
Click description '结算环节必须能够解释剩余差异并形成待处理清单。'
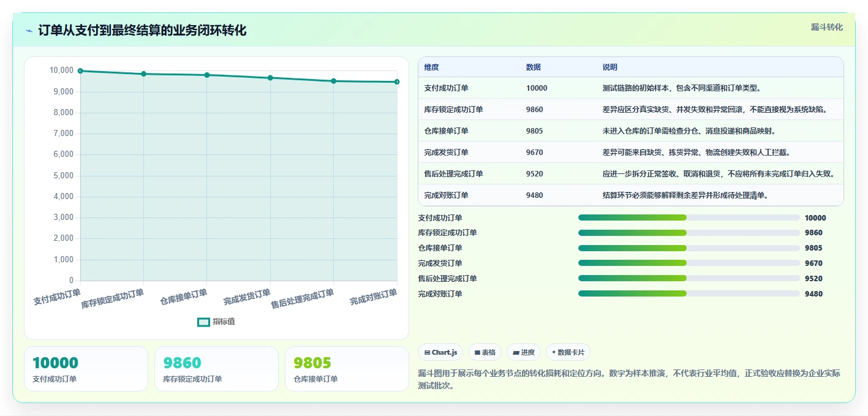(x=685, y=195)
